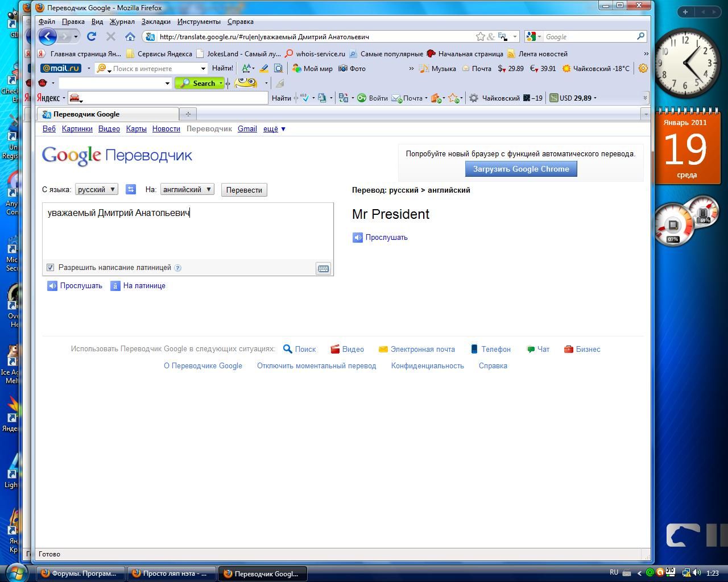
Task: Open the virtual keyboard icon in text box
Action: [x=323, y=269]
